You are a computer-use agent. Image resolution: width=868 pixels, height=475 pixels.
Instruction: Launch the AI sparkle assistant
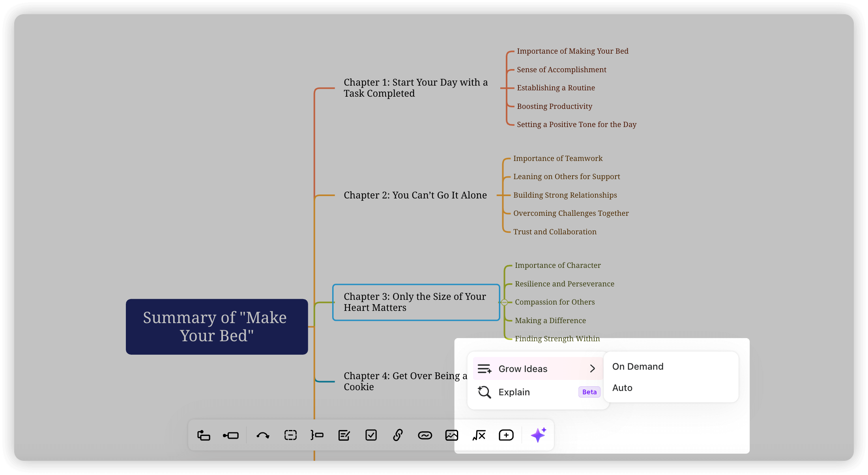click(x=539, y=435)
